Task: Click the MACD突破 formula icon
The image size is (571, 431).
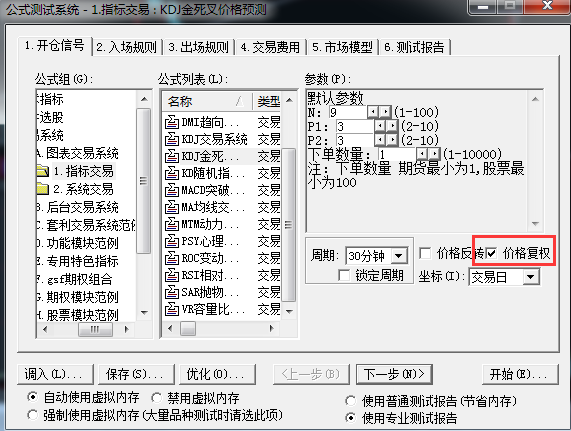Action: pos(172,190)
